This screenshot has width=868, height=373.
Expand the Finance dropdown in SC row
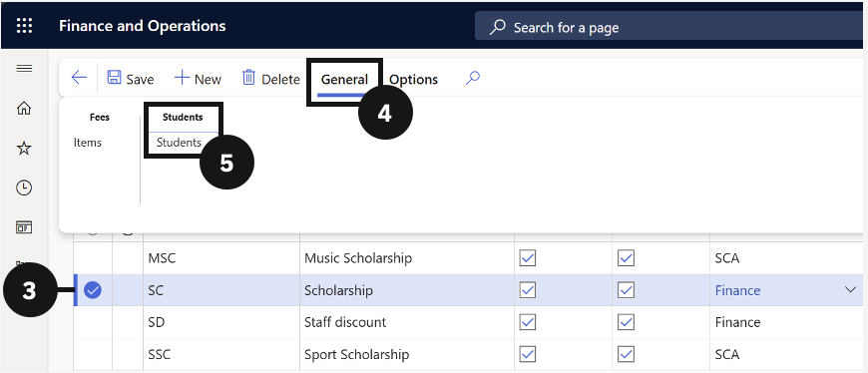(850, 290)
